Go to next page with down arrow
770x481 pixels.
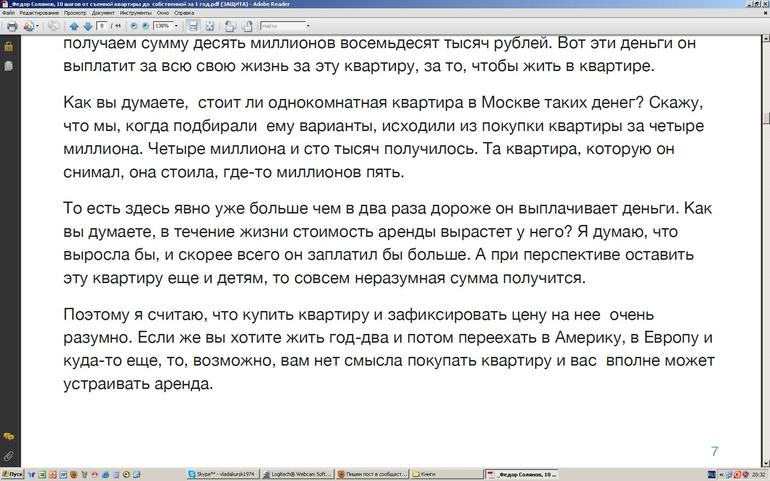click(x=88, y=26)
